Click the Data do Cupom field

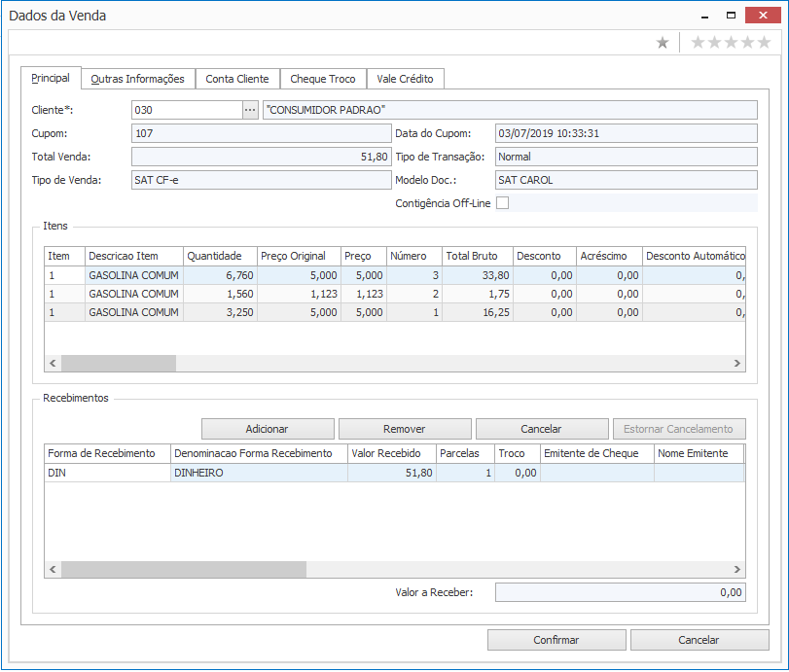pos(626,133)
